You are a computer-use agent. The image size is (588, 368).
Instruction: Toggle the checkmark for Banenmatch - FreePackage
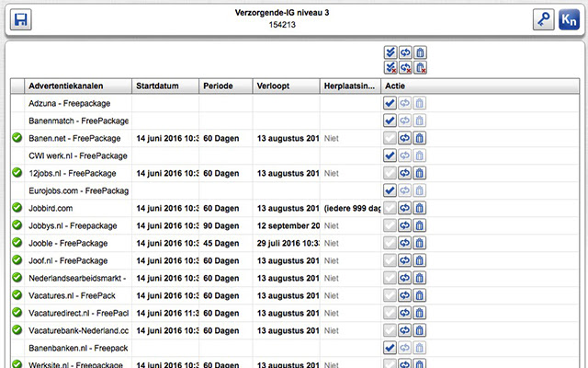point(390,121)
